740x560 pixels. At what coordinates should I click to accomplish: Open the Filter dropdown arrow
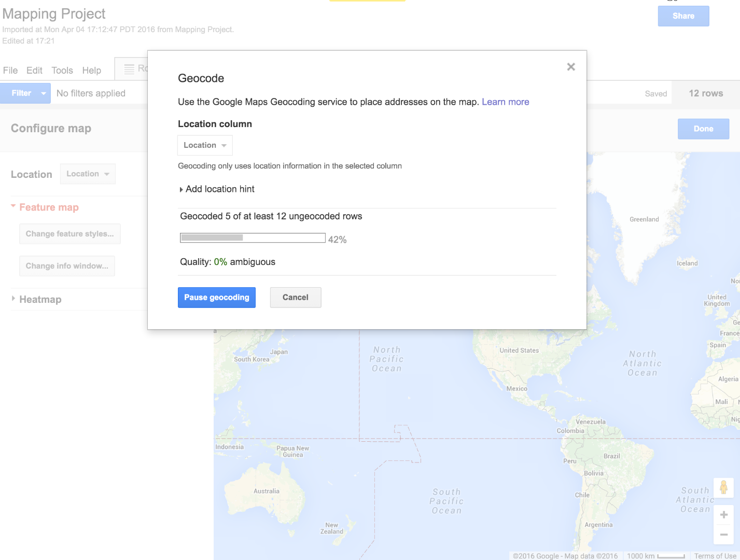coord(43,93)
